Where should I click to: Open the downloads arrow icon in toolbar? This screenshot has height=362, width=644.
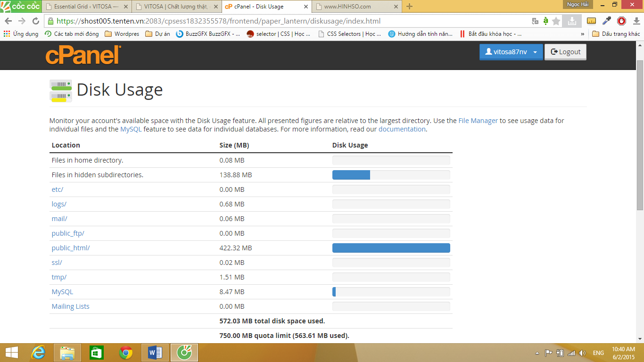tap(636, 21)
